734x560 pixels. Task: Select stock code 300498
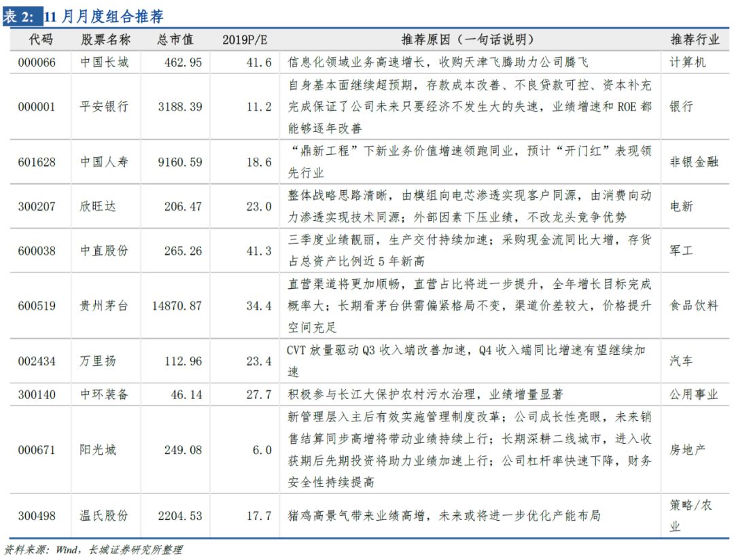pos(37,516)
